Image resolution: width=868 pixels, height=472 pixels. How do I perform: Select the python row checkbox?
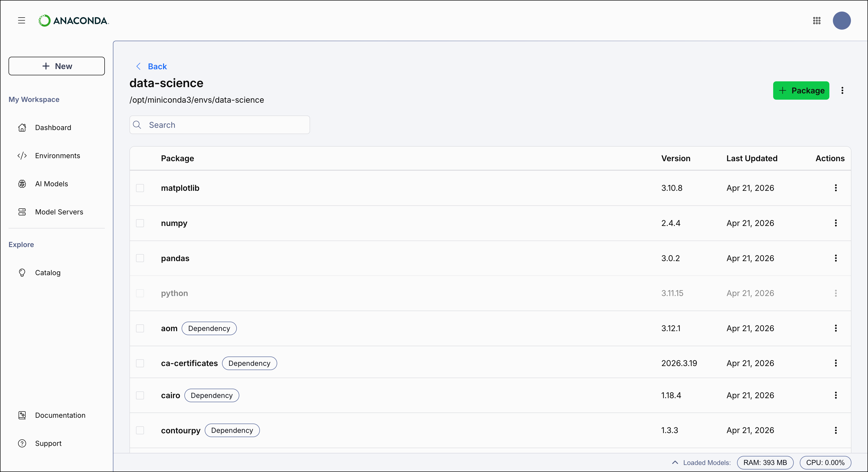[x=140, y=293]
